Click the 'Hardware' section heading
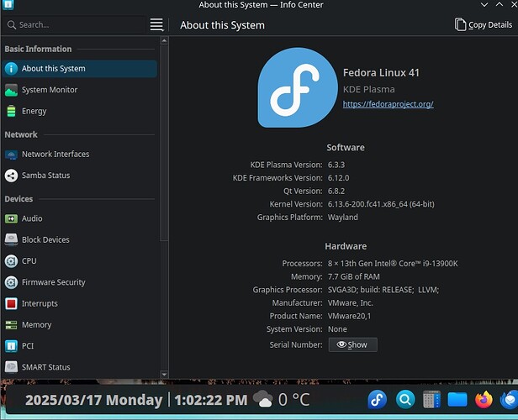This screenshot has width=518, height=420. 346,246
